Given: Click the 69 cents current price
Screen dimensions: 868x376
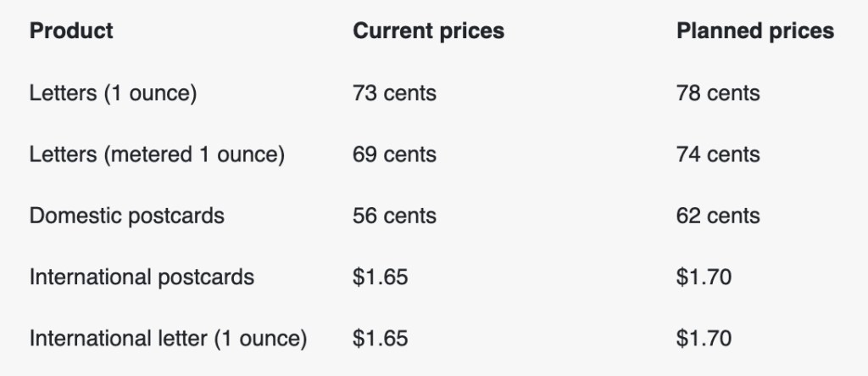Looking at the screenshot, I should click(394, 154).
